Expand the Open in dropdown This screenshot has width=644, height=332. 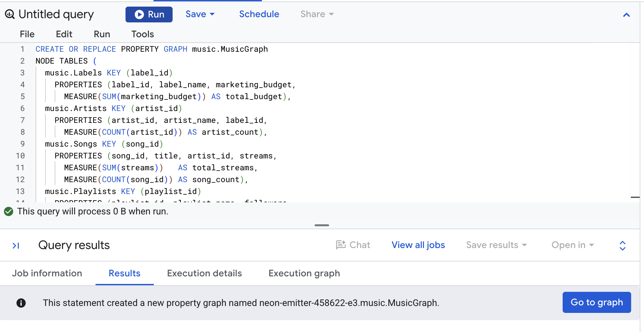(573, 245)
